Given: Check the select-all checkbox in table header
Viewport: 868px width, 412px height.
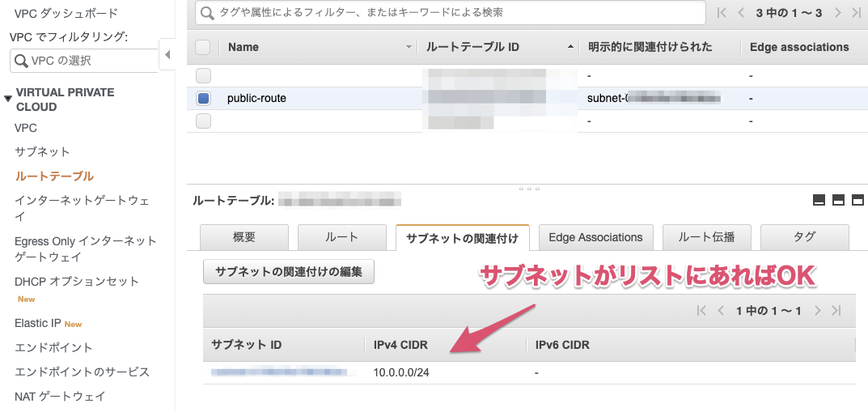Looking at the screenshot, I should pos(203,47).
